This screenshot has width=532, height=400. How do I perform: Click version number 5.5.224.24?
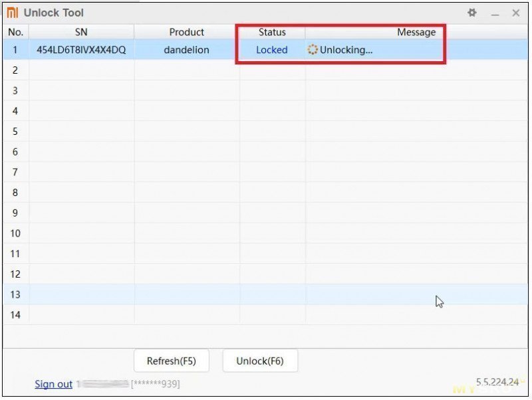click(x=497, y=382)
